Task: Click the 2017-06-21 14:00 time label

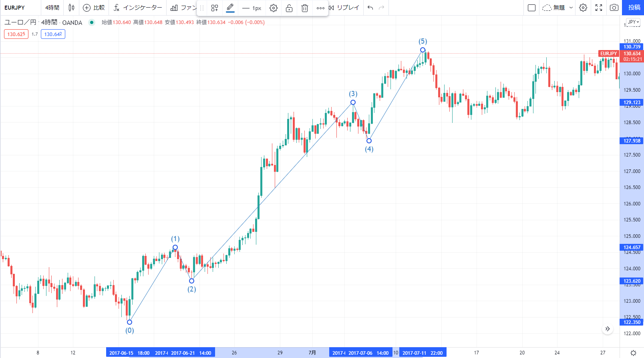Action: coord(191,353)
